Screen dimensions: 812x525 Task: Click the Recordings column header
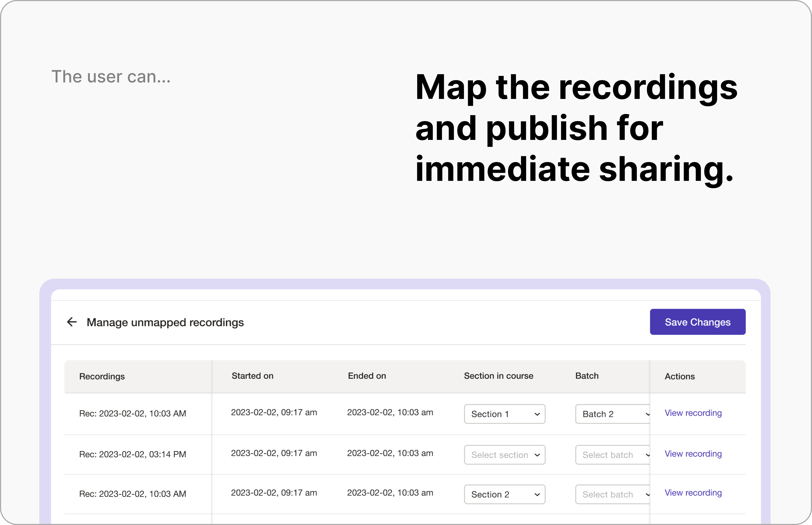[x=102, y=376]
